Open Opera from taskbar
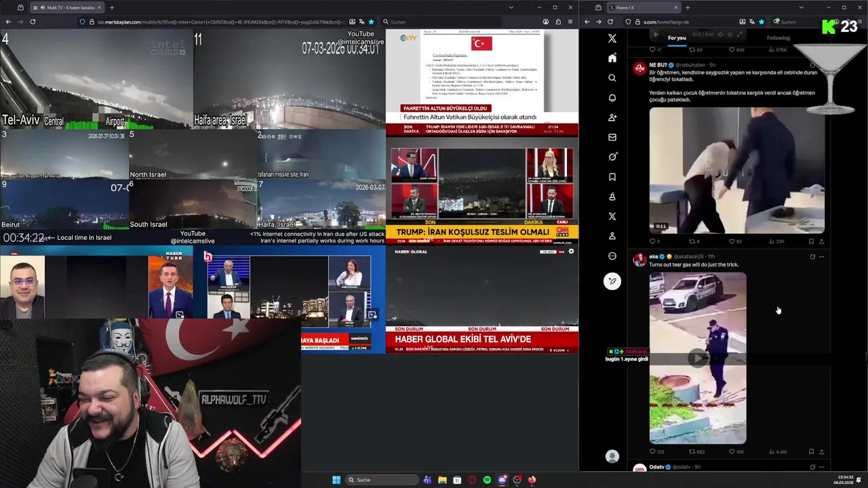This screenshot has width=868, height=488. (472, 480)
